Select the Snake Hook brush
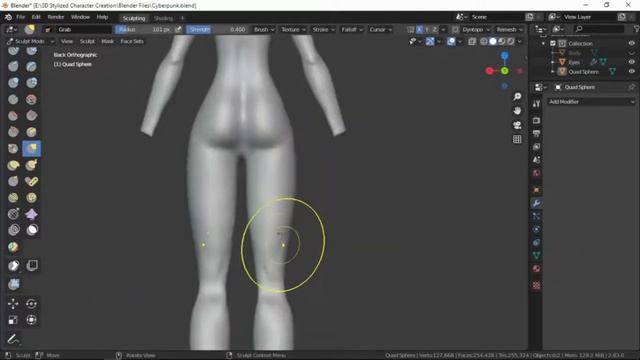The image size is (640, 360). (31, 165)
